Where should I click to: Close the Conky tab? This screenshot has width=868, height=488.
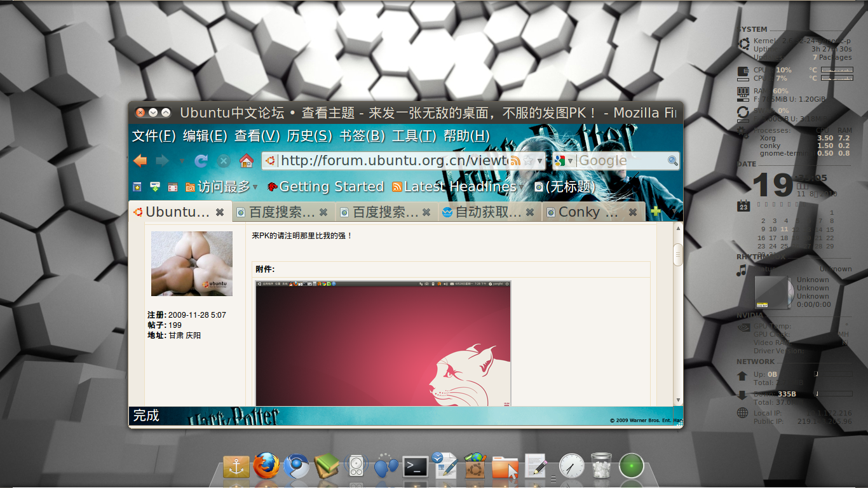[x=633, y=212]
